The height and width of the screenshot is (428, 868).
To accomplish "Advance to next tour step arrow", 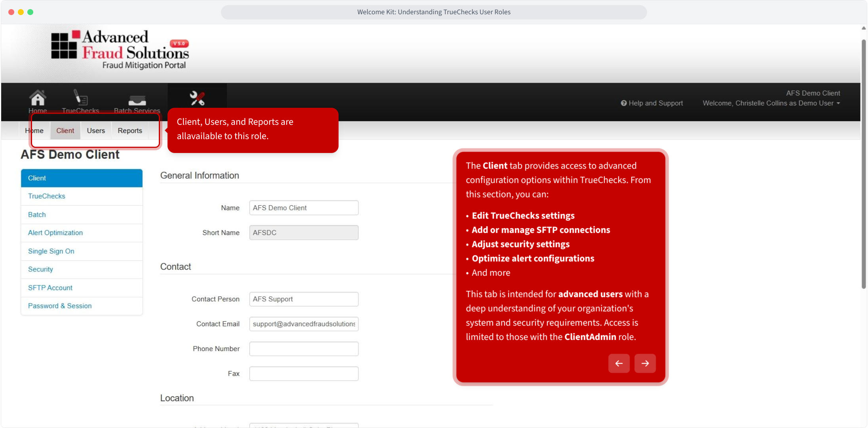I will (645, 363).
